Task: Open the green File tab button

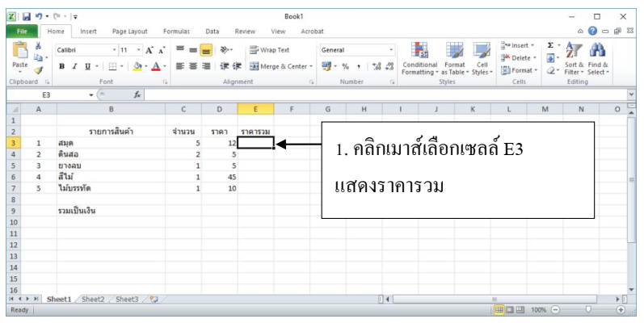Action: (x=21, y=31)
